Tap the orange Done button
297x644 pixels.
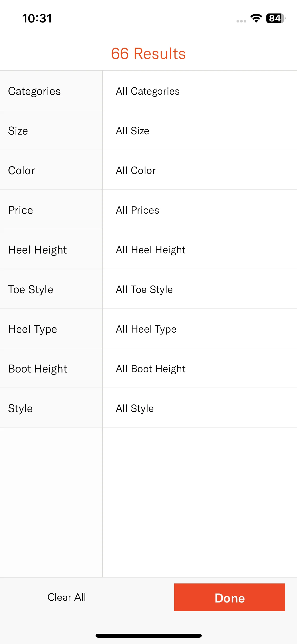[230, 597]
